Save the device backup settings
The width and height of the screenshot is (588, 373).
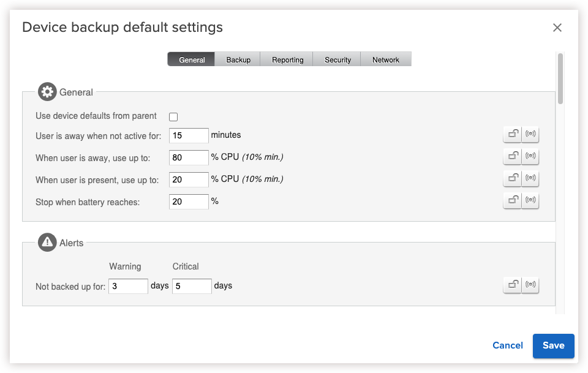(x=553, y=345)
